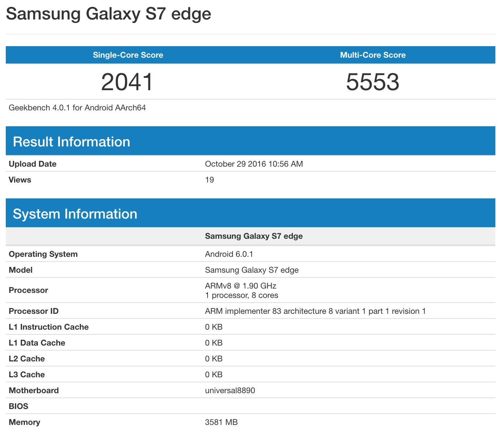Click the Samsung Galaxy S7 edge page title

click(x=108, y=14)
